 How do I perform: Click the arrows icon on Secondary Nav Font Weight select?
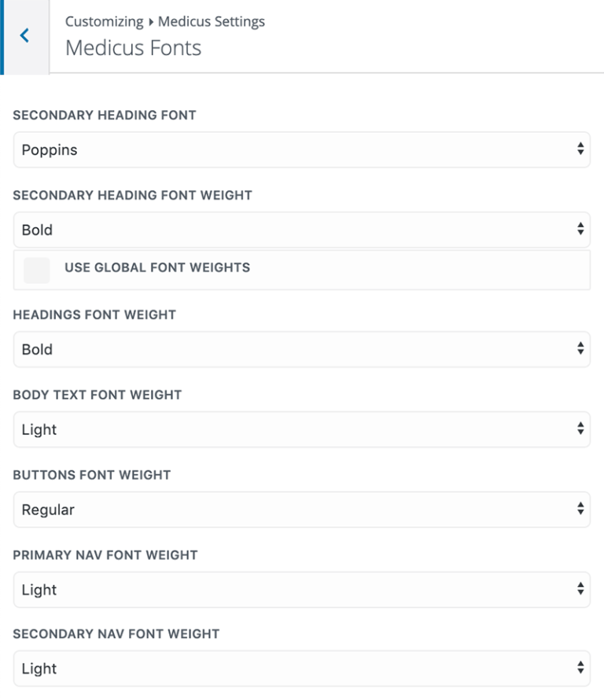580,668
